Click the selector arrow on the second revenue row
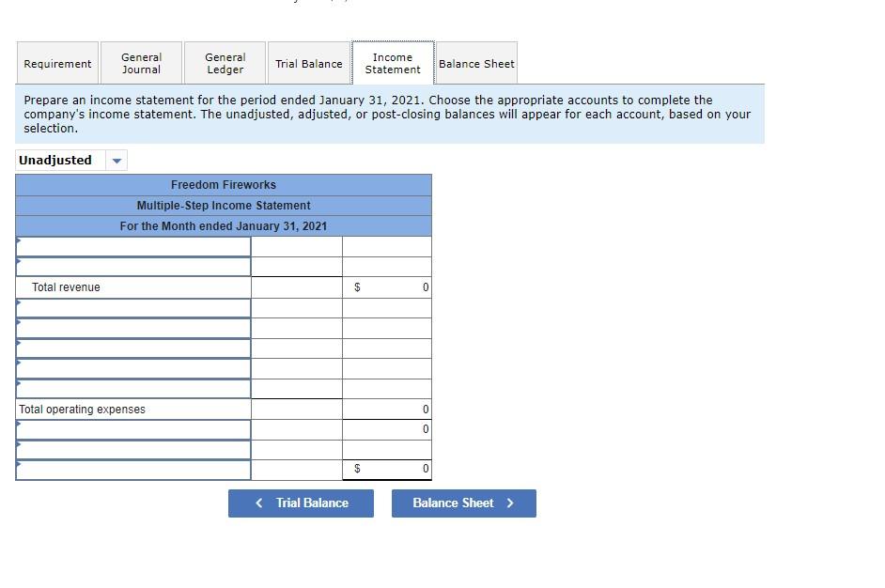Image resolution: width=885 pixels, height=588 pixels. (x=17, y=267)
